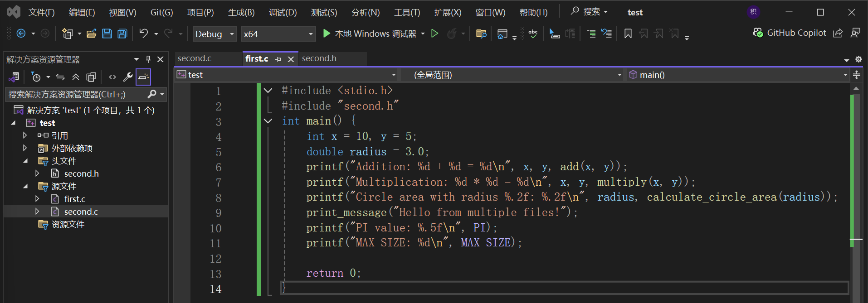Screen dimensions: 868x303
Task: Collapse the 源文件 folder
Action: pos(25,186)
